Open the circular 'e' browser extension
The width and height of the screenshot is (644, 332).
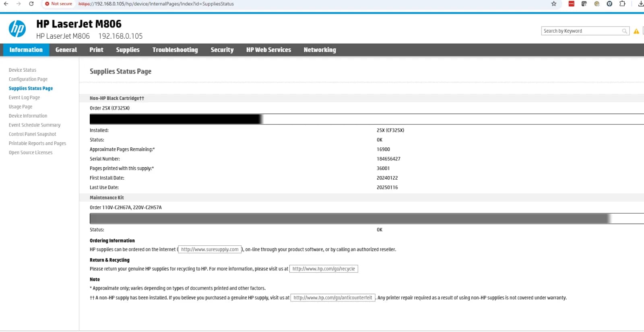tap(609, 4)
